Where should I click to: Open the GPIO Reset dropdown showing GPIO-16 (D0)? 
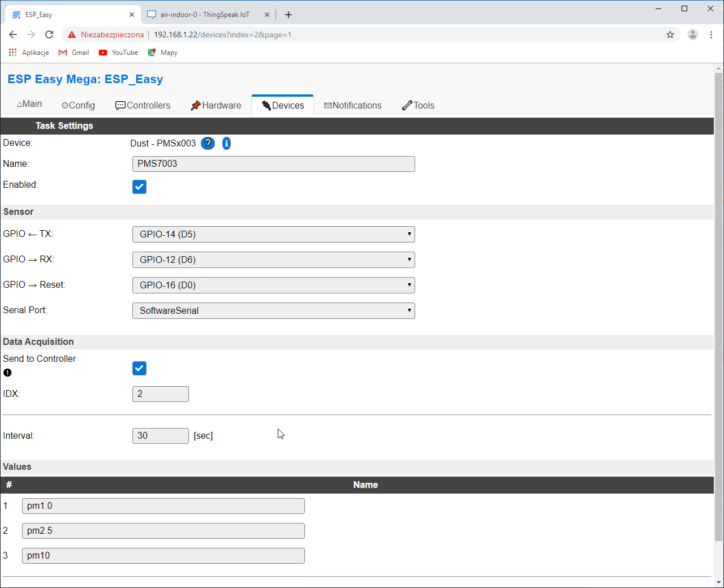[274, 285]
